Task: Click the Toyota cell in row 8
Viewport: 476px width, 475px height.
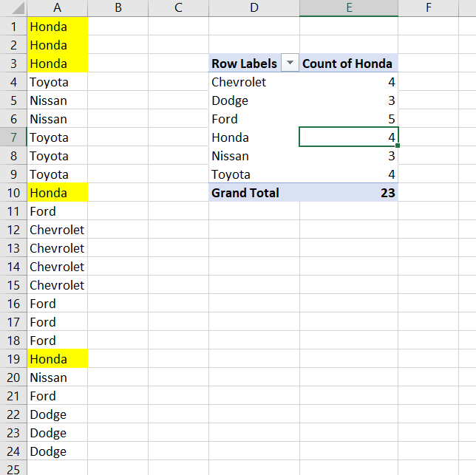Action: pyautogui.click(x=58, y=156)
